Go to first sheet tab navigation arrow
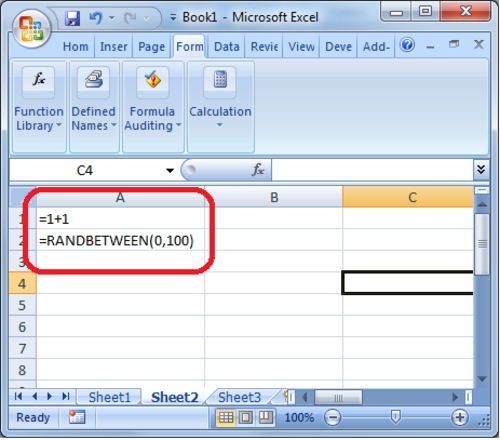Image resolution: width=500 pixels, height=440 pixels. [18, 396]
